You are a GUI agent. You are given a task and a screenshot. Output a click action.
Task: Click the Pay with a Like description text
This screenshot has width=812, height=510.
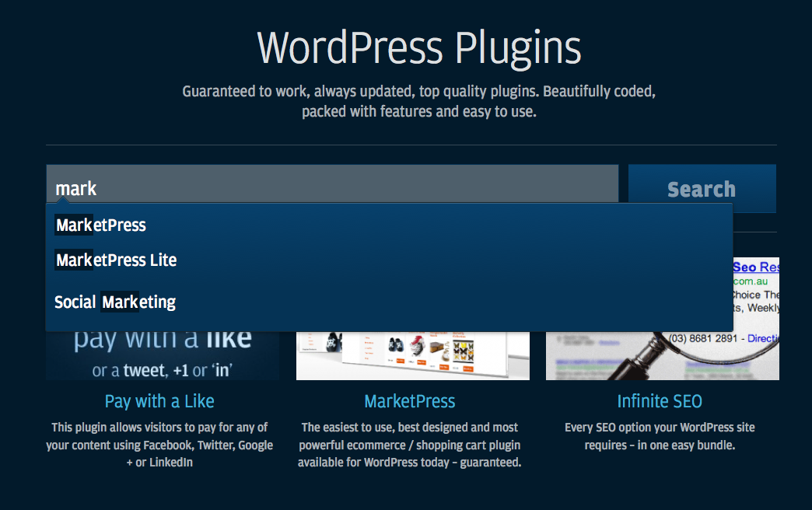click(162, 445)
